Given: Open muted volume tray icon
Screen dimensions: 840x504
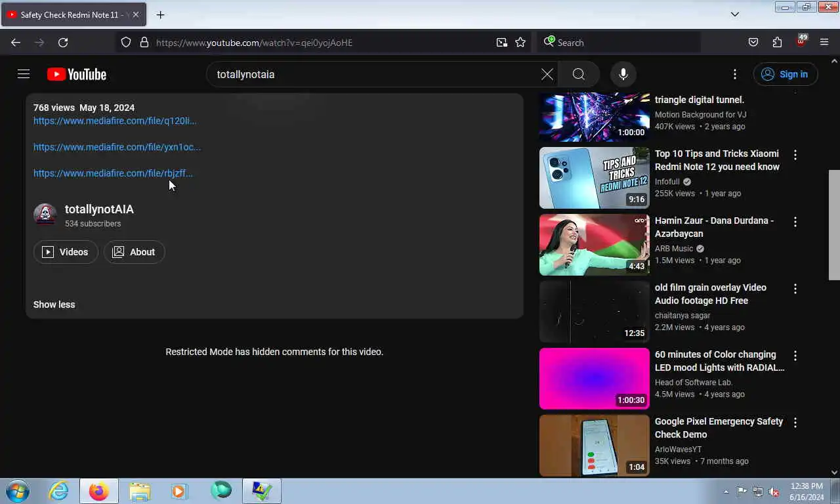Looking at the screenshot, I should [774, 492].
